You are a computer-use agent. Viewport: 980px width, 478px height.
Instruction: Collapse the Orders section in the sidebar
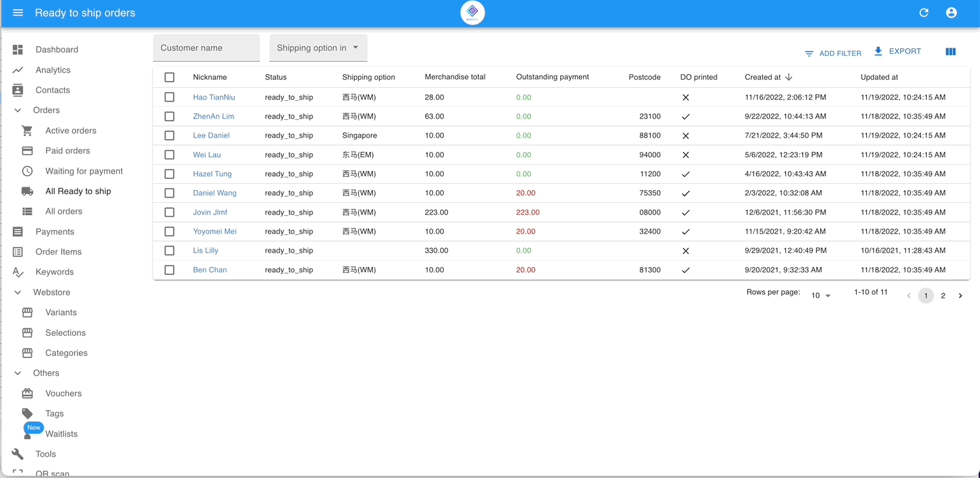(x=17, y=110)
